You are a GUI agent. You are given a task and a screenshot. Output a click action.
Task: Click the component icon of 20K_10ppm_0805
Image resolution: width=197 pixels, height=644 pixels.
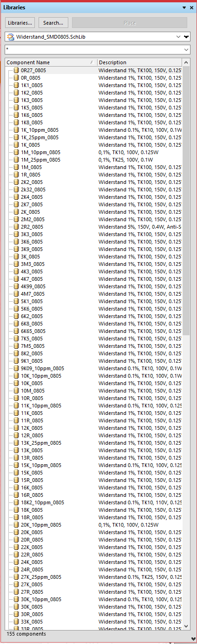[16, 525]
